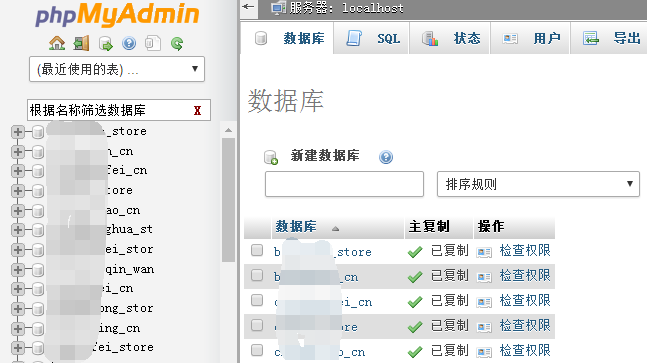
Task: Tick the checkbox for the …re database row
Action: click(x=257, y=325)
